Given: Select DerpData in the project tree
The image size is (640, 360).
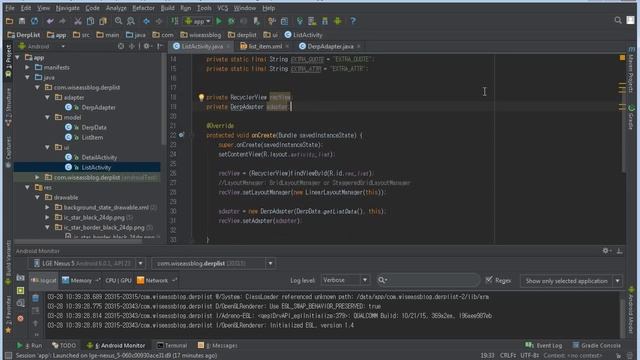Looking at the screenshot, I should coord(94,127).
